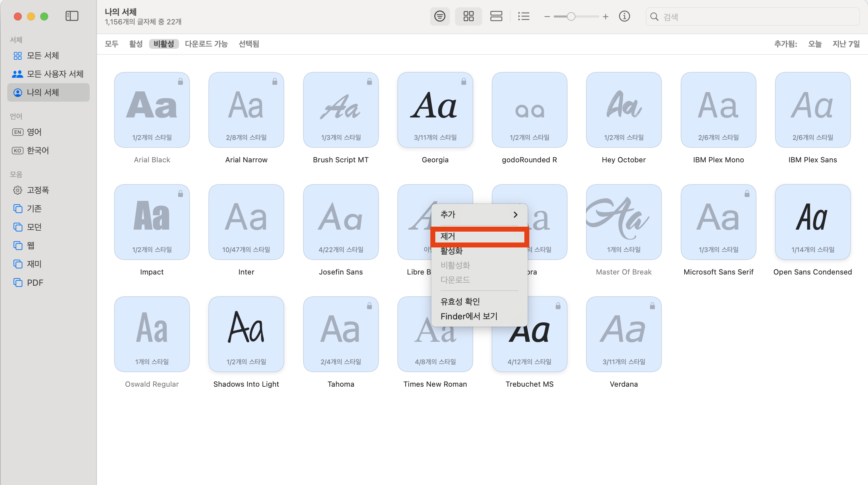Toggle the sidebar panel icon
The width and height of the screenshot is (868, 485).
72,16
